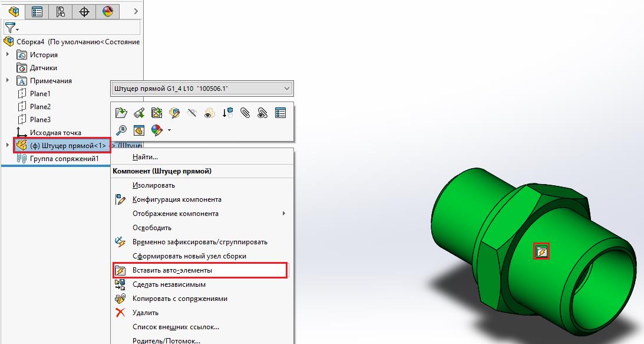Open configuration dropdown Штуцер прямой G1_4 L10
Image resolution: width=644 pixels, height=344 pixels.
point(202,89)
